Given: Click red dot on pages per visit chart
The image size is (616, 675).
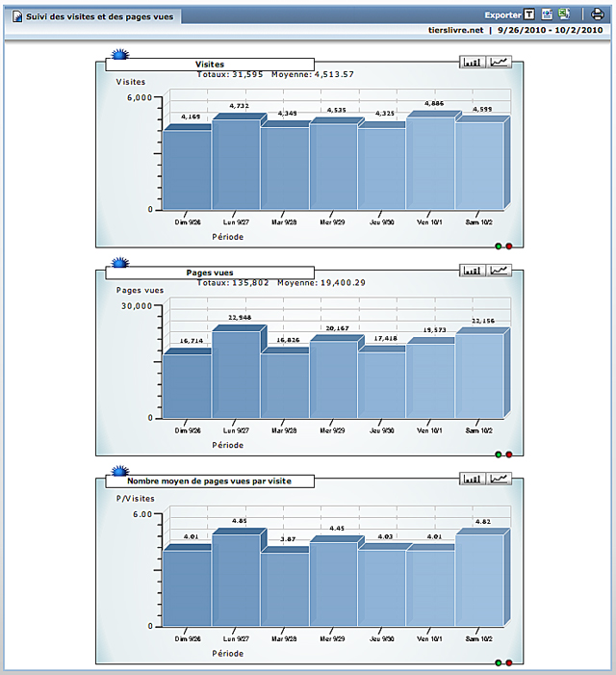Looking at the screenshot, I should pyautogui.click(x=508, y=662).
